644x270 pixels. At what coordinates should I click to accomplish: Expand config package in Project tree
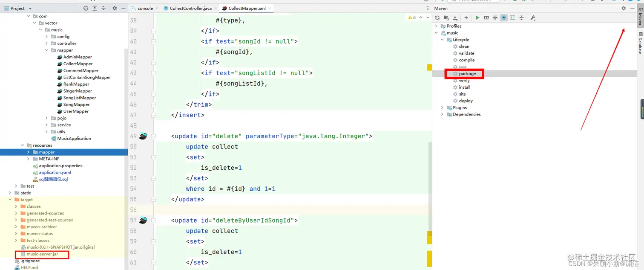click(x=47, y=37)
